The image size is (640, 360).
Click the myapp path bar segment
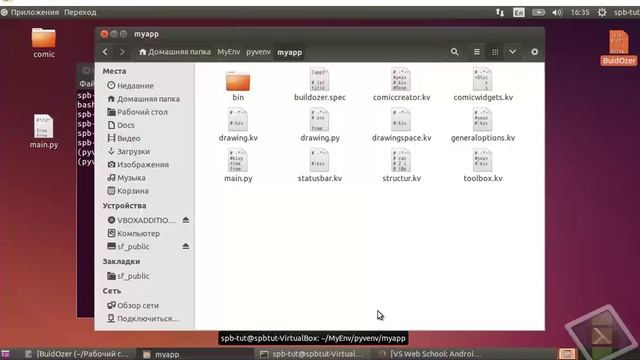click(x=289, y=52)
